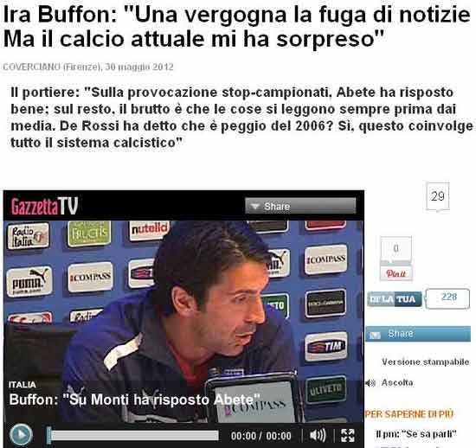Click the GazzettaTV logo

click(45, 206)
